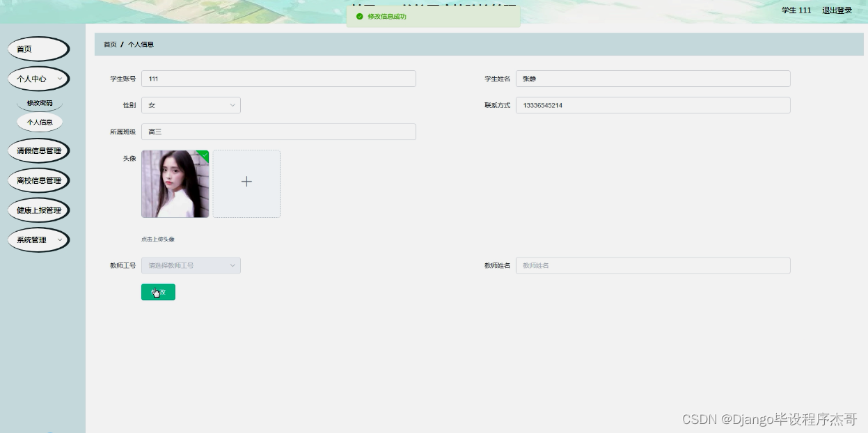Open the 教师工号 dropdown
The height and width of the screenshot is (433, 868).
[x=191, y=265]
